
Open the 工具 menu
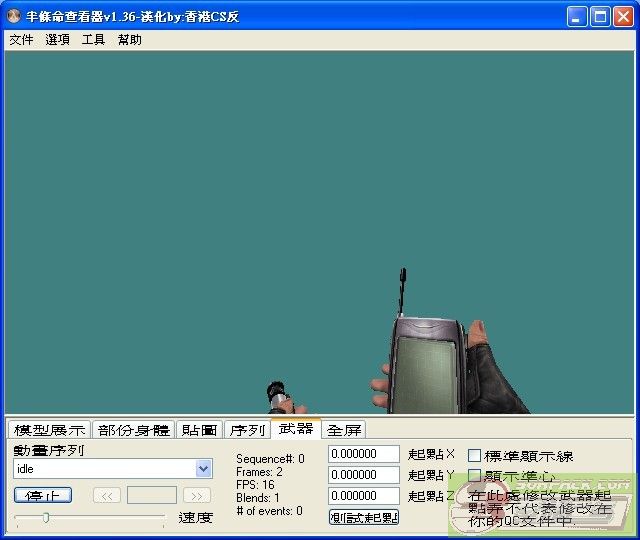[93, 40]
